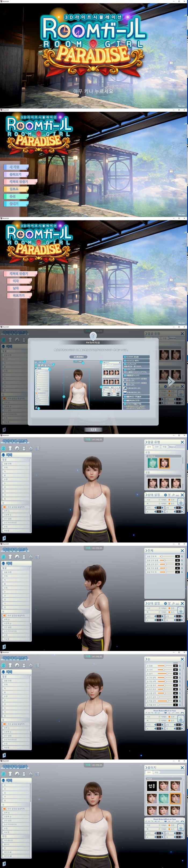
Task: Select the teal face type thumbnail under 유형
Action: point(152,463)
